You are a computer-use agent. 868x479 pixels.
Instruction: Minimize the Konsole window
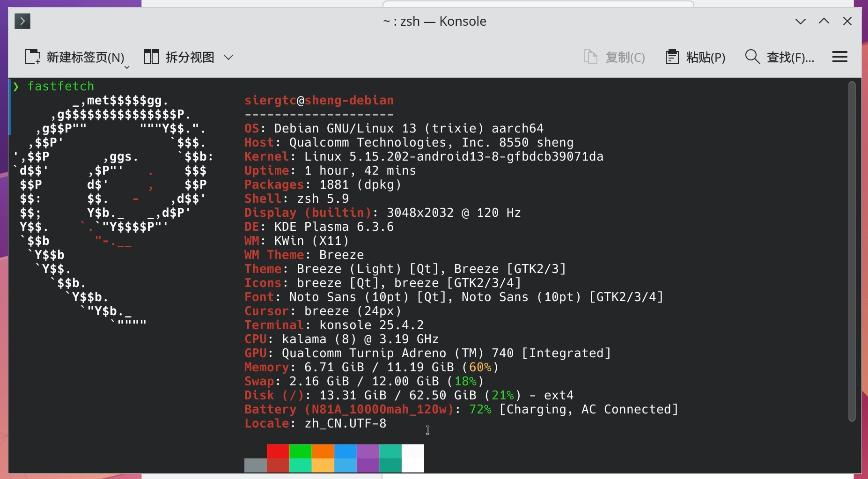pos(801,21)
